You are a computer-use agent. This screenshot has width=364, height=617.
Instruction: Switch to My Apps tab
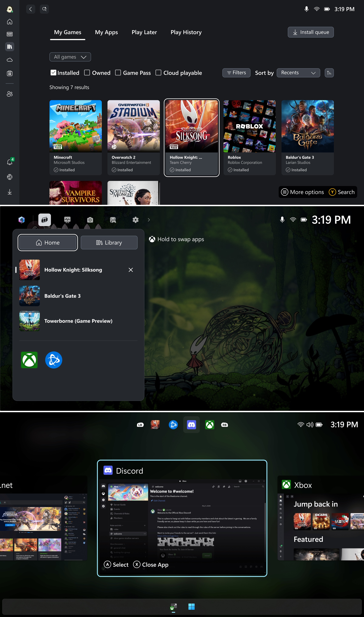106,32
